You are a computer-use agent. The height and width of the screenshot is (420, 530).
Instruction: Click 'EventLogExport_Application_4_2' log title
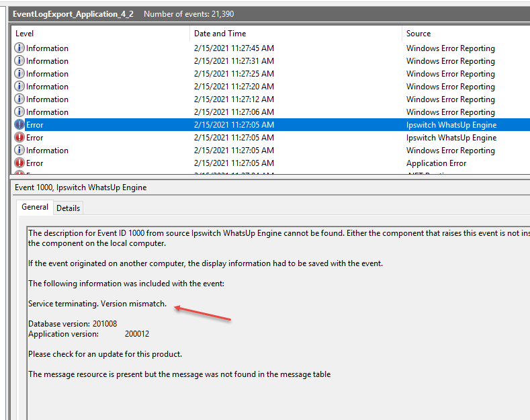click(73, 14)
